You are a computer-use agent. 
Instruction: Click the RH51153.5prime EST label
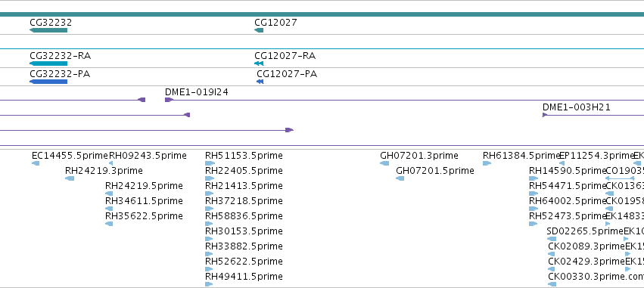(244, 156)
